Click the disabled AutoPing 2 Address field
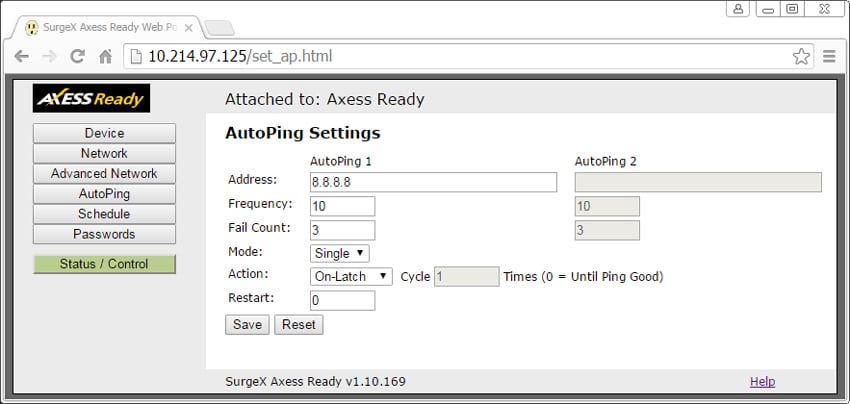This screenshot has width=850, height=404. pos(698,182)
